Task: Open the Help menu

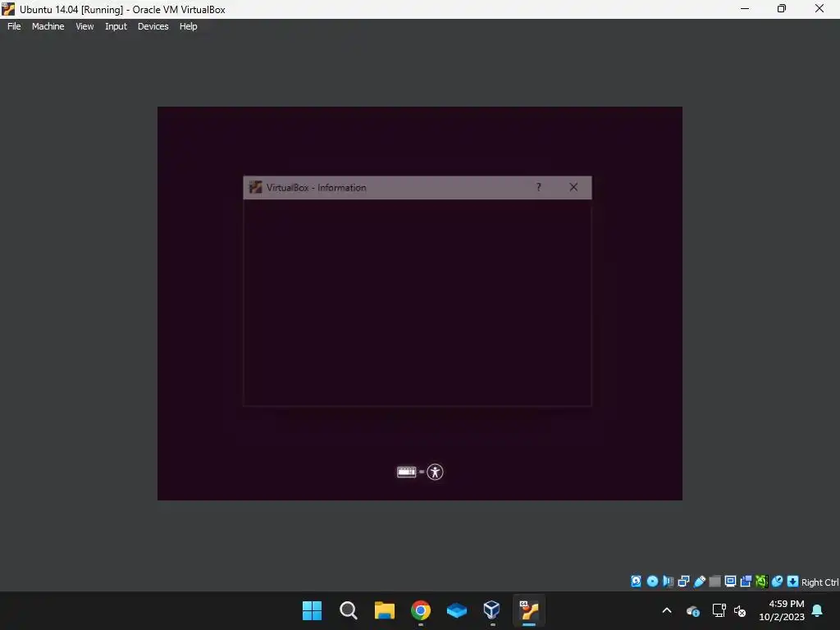Action: 188,26
